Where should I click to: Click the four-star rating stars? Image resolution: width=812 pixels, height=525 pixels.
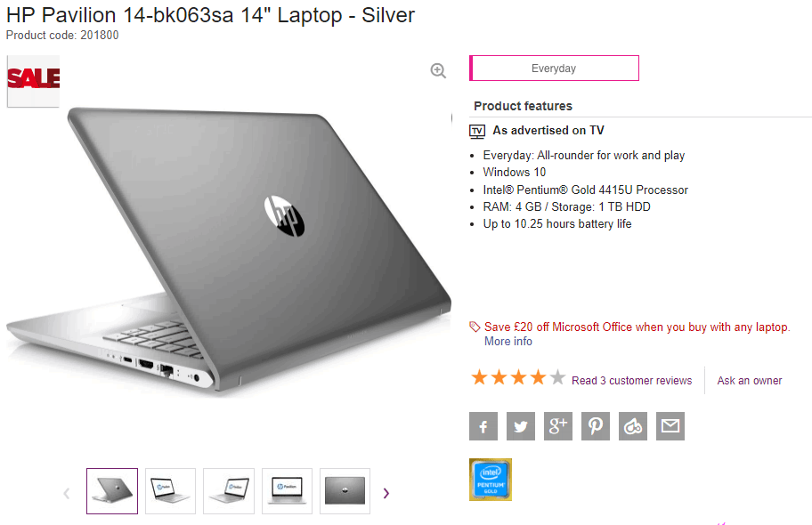pyautogui.click(x=518, y=377)
